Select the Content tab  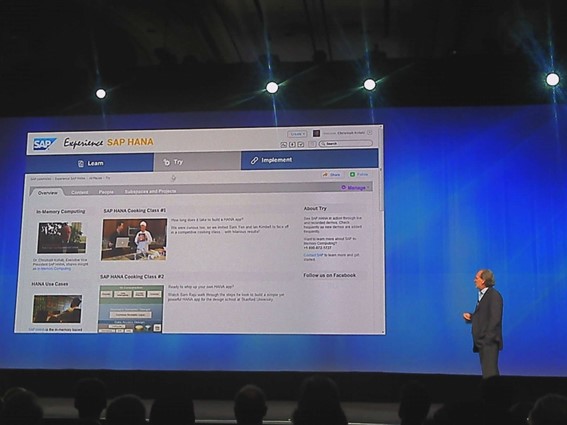click(x=80, y=192)
